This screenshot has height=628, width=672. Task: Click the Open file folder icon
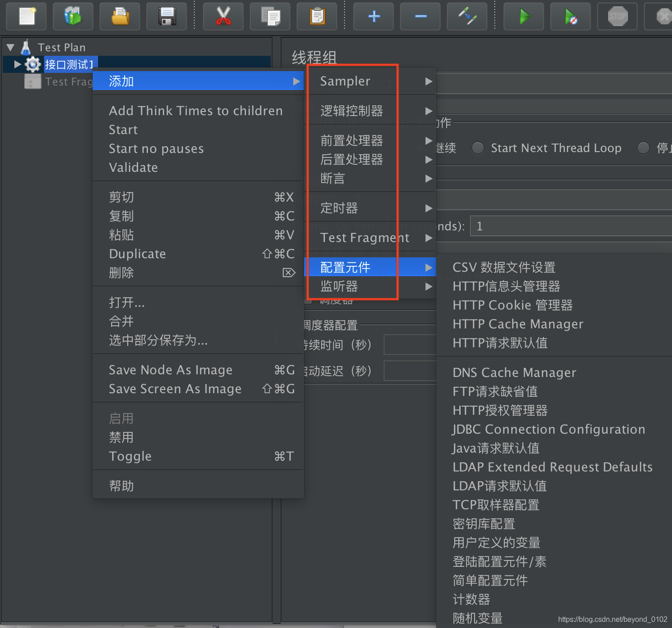pos(120,16)
